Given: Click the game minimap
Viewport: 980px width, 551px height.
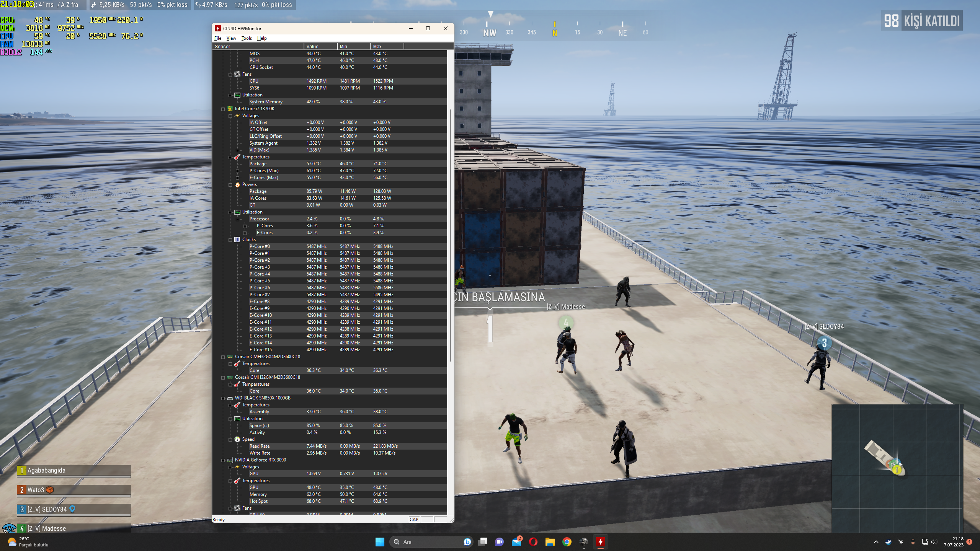Looking at the screenshot, I should 897,468.
